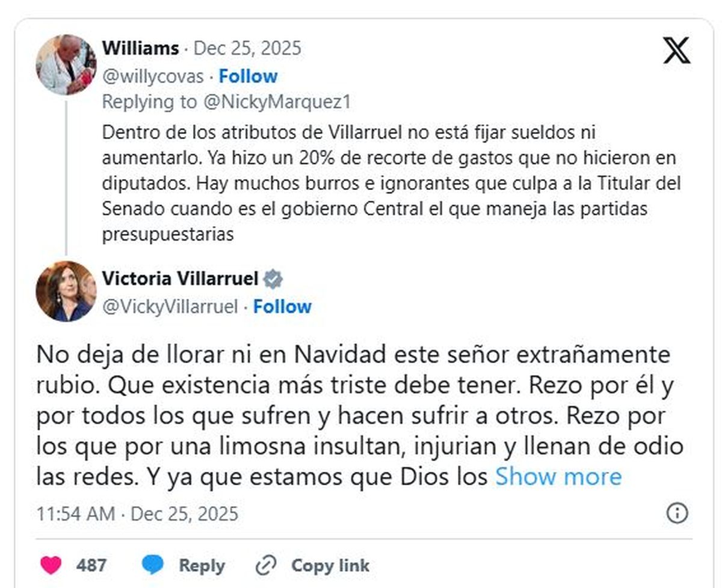Open Williams' profile picture
Image resolution: width=722 pixels, height=588 pixels.
[66, 64]
